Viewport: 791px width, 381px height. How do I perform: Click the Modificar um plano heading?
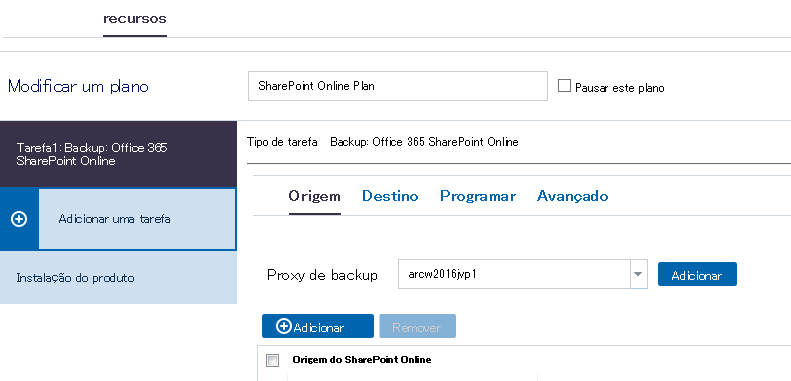[78, 86]
